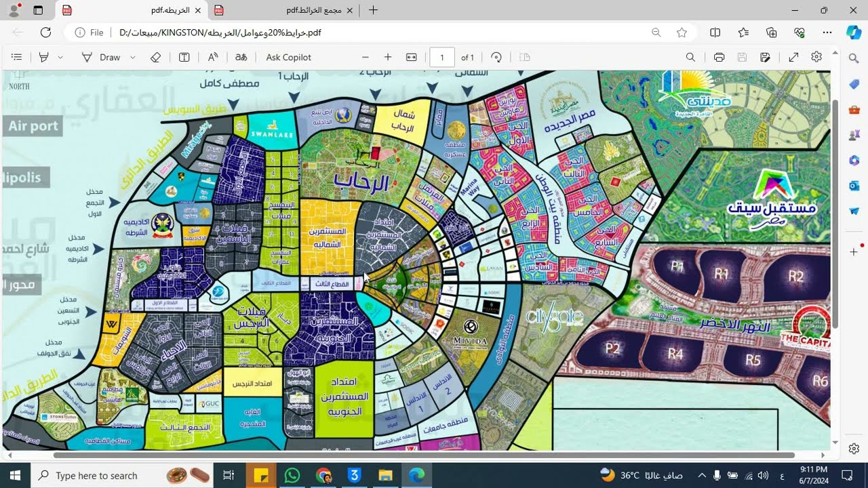The image size is (868, 488).
Task: Close the الخريطة.pdf tab
Action: (x=197, y=10)
